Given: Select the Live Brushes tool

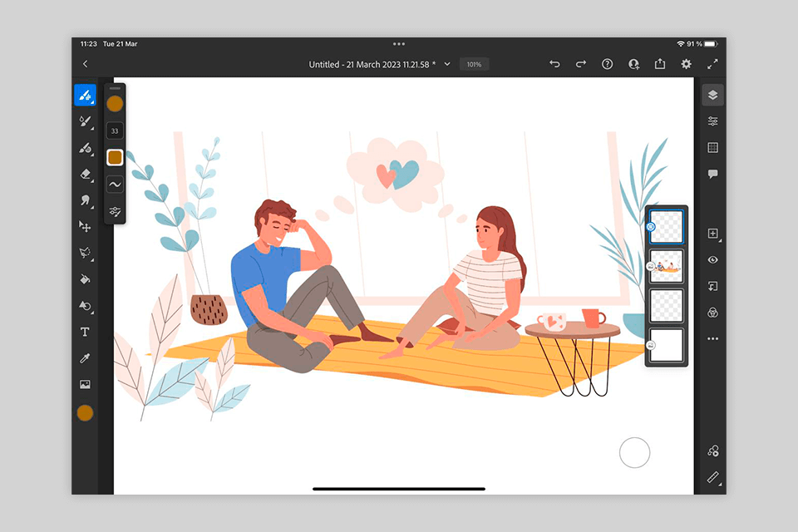Looking at the screenshot, I should tap(85, 121).
